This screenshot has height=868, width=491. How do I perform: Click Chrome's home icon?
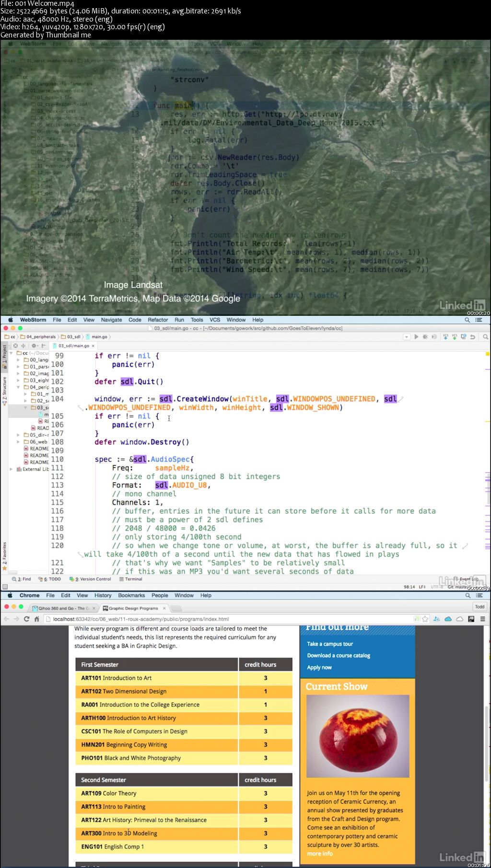[37, 619]
